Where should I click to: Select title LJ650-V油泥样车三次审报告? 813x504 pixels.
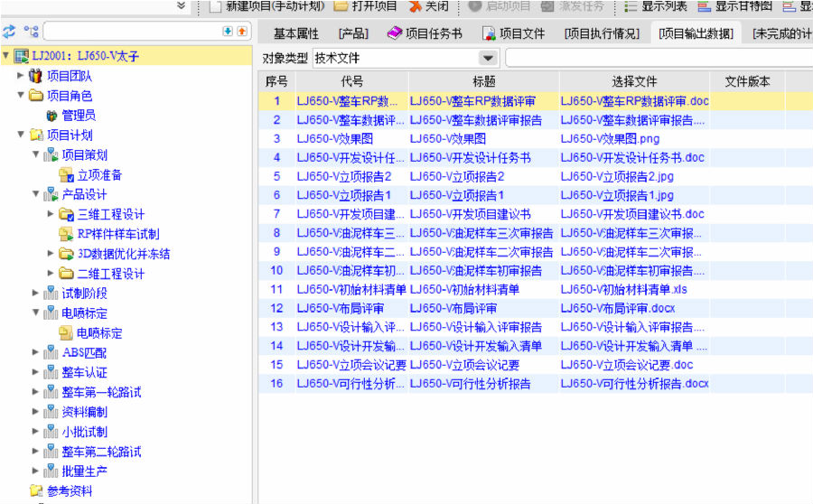point(481,233)
